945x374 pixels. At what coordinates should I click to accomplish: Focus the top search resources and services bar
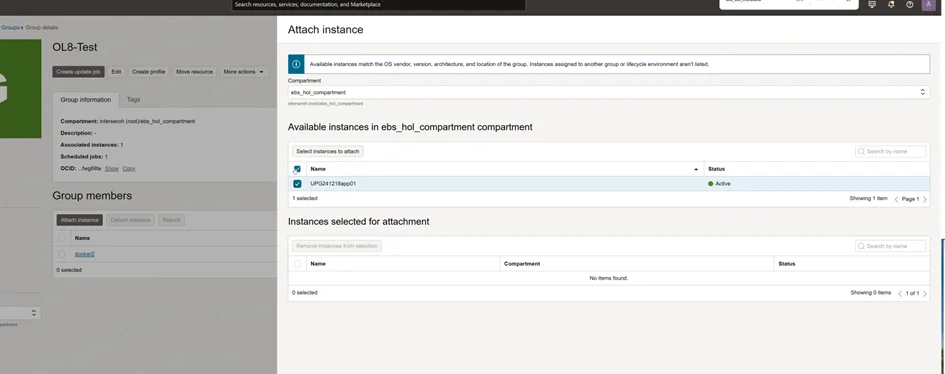click(378, 5)
